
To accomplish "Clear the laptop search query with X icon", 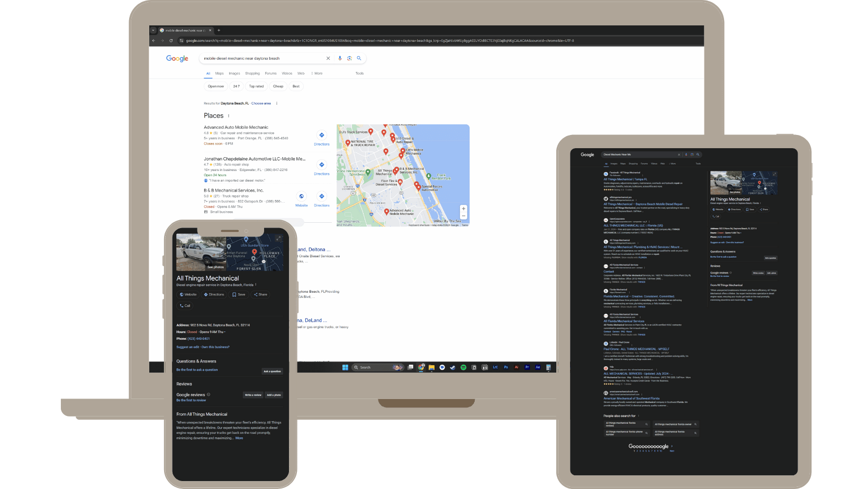I will tap(328, 58).
